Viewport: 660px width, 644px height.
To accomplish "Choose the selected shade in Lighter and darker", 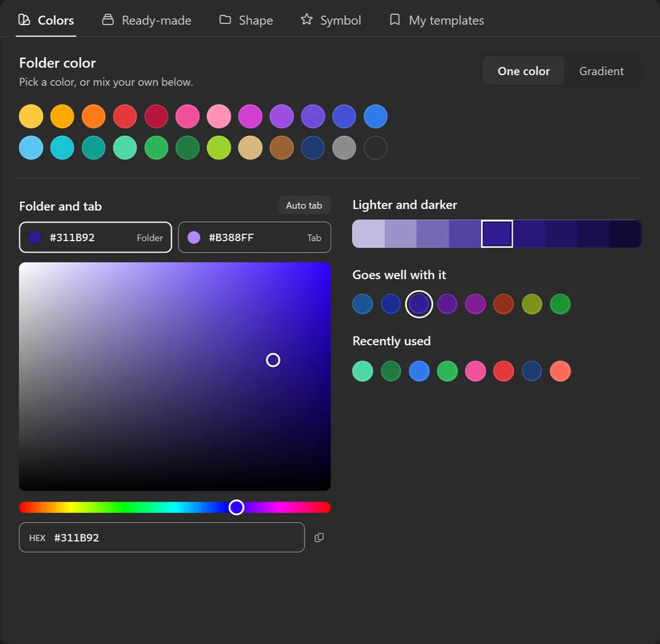I will click(x=497, y=233).
